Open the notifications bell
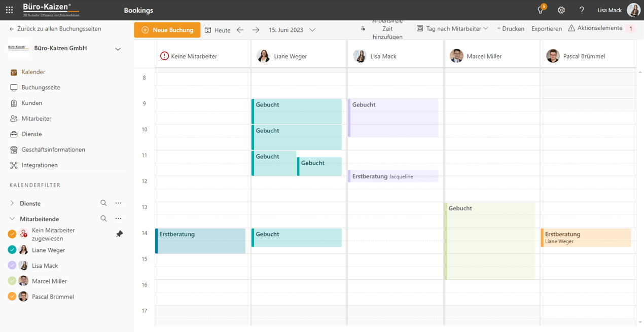Viewport: 644px width, 332px height. coord(541,10)
